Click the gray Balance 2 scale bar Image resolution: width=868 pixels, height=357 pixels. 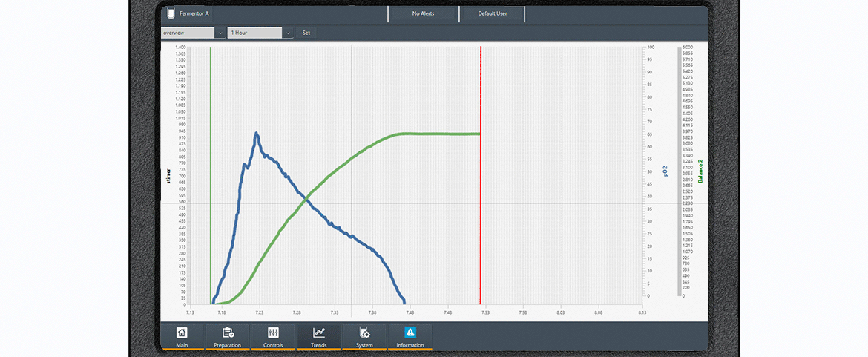678,171
